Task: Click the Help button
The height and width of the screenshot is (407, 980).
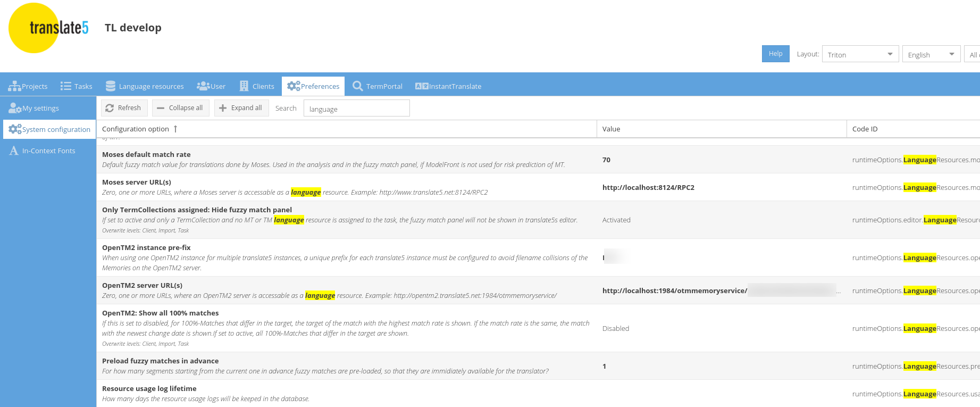Action: coord(775,54)
